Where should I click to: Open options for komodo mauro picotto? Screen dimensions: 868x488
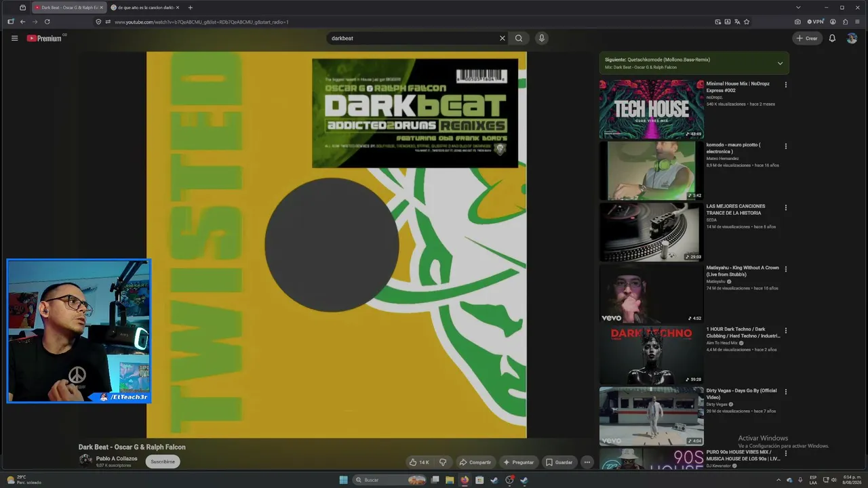click(x=786, y=146)
